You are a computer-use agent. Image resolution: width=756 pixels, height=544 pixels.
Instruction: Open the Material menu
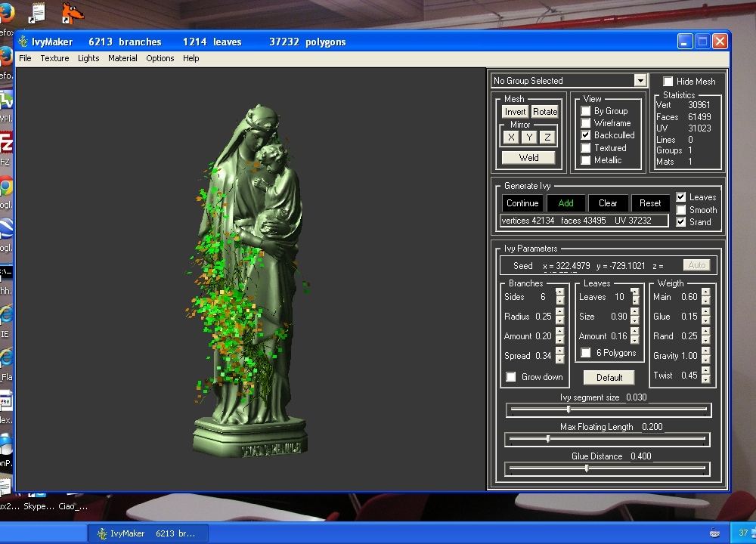pyautogui.click(x=122, y=58)
